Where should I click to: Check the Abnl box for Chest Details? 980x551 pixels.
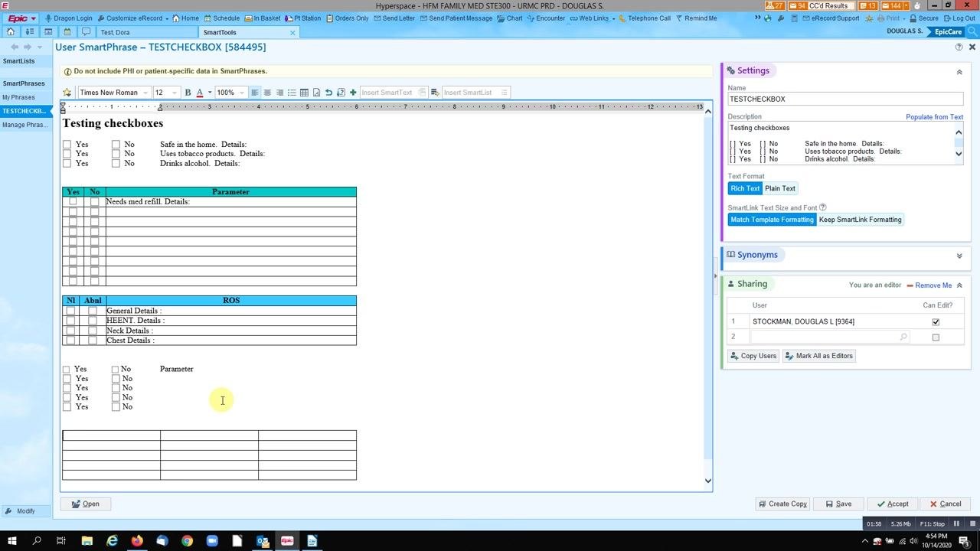click(x=93, y=341)
